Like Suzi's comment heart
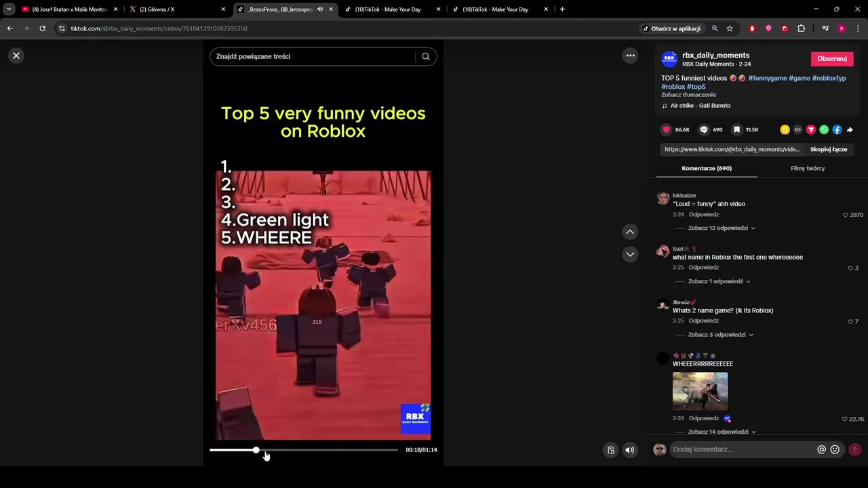Image resolution: width=868 pixels, height=488 pixels. tap(850, 268)
